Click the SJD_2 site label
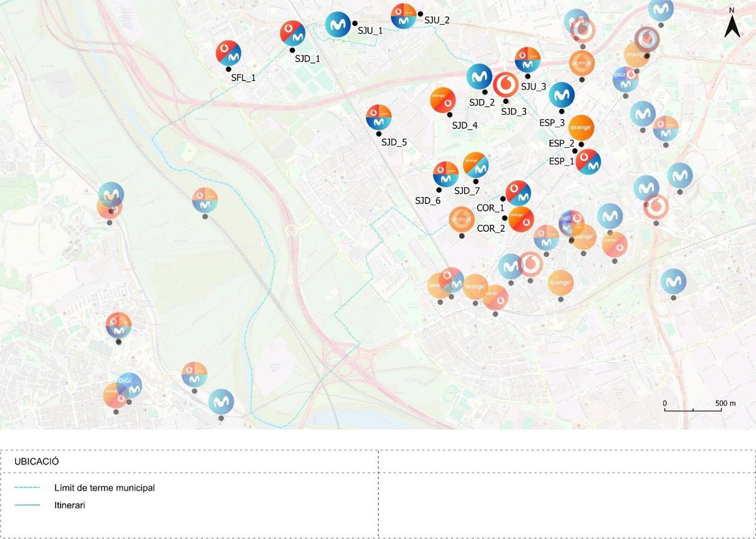The width and height of the screenshot is (756, 539). (x=482, y=101)
